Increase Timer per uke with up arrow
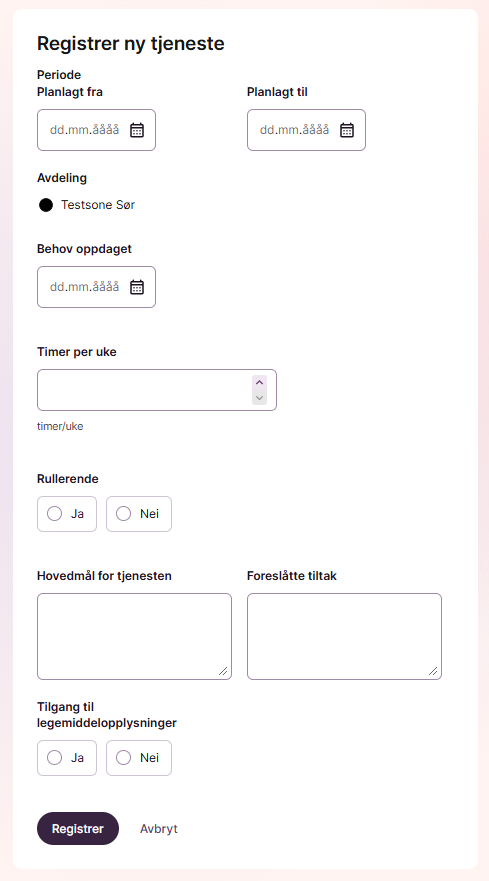Screen dimensions: 489x881 click(259, 383)
